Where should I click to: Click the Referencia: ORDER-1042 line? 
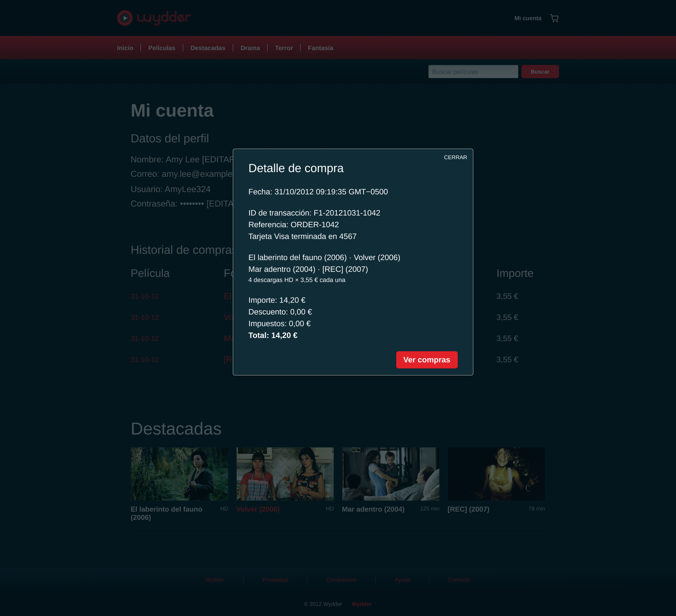294,224
